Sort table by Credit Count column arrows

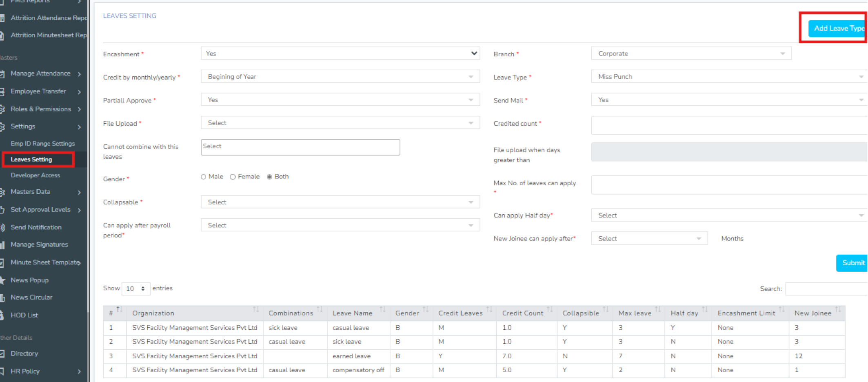pyautogui.click(x=550, y=310)
